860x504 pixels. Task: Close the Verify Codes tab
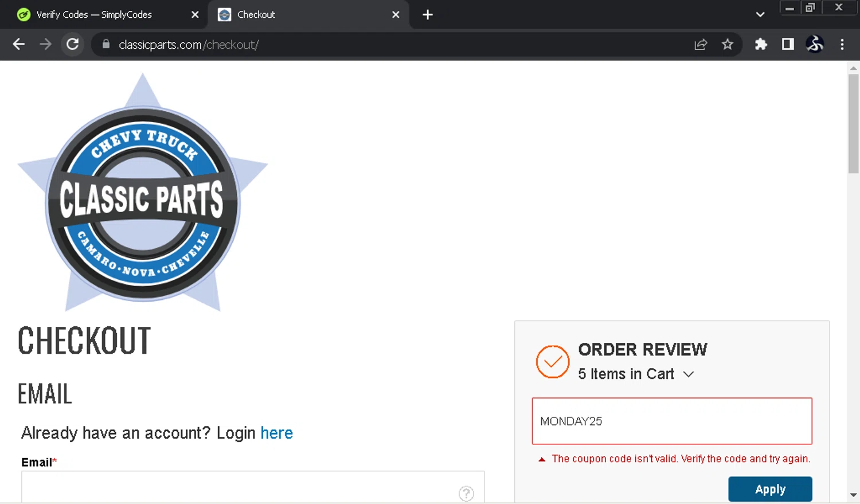click(x=195, y=15)
